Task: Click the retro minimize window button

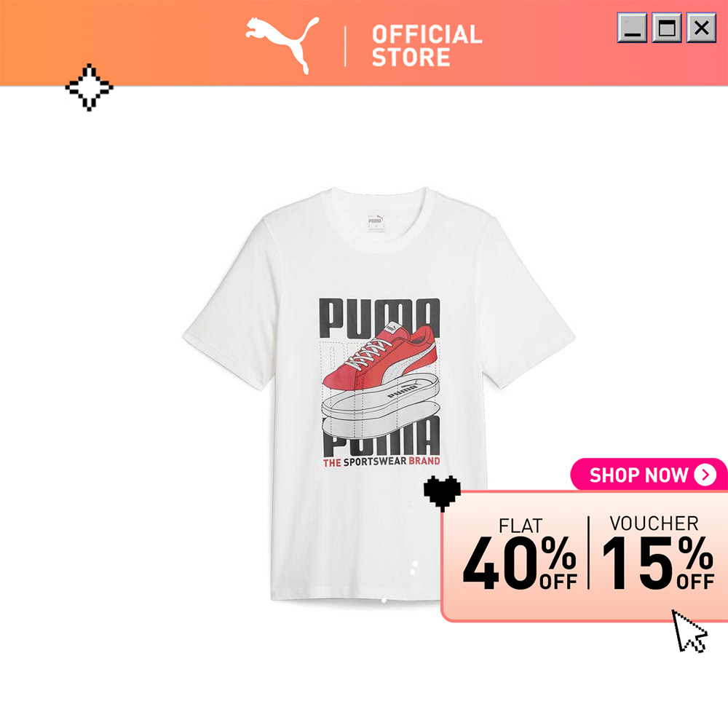Action: tap(632, 28)
